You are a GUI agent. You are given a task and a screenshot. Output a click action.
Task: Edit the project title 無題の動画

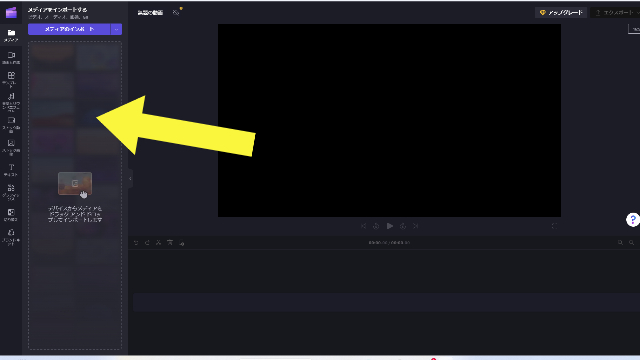(x=150, y=13)
